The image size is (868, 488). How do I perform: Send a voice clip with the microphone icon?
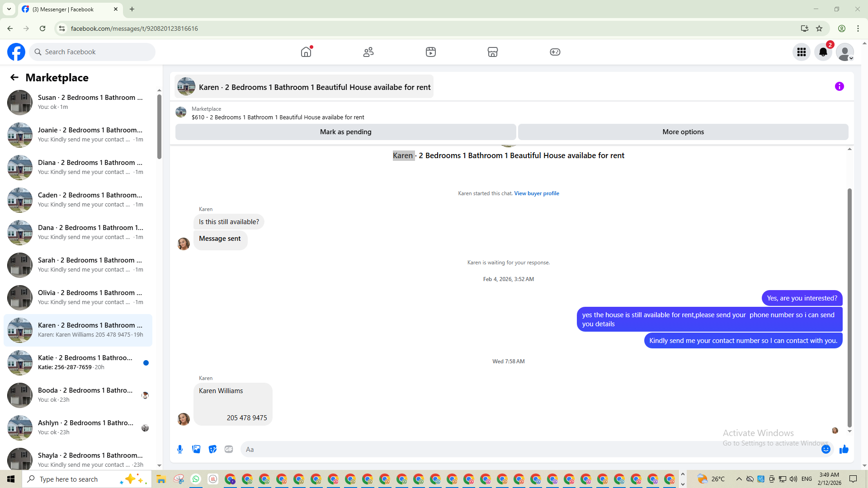click(180, 449)
